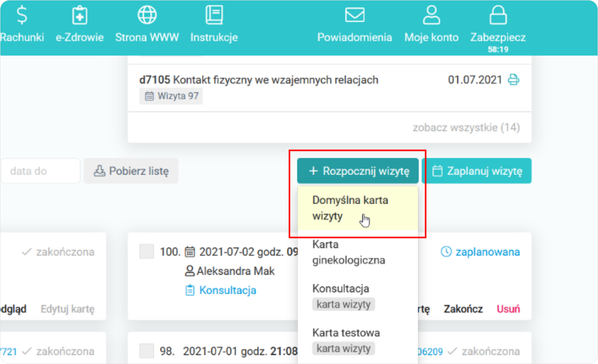Open e-Zdrowie clipboard icon
This screenshot has height=364, width=598.
tap(79, 16)
